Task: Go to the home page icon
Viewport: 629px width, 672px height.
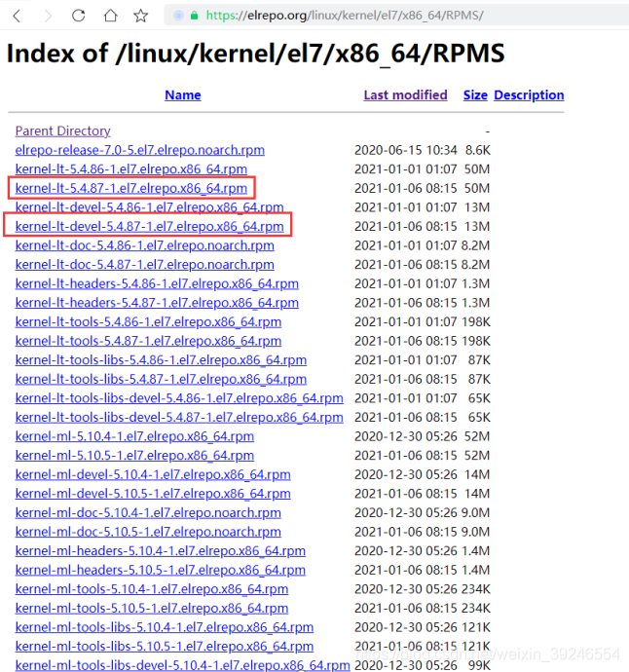Action: [111, 16]
